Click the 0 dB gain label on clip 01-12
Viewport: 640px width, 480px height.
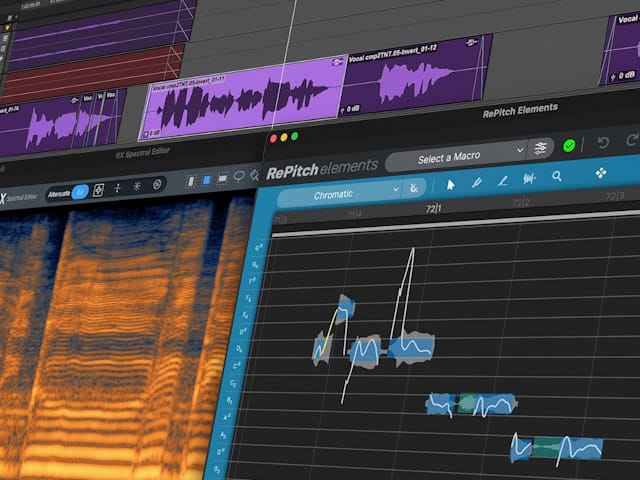click(x=350, y=109)
